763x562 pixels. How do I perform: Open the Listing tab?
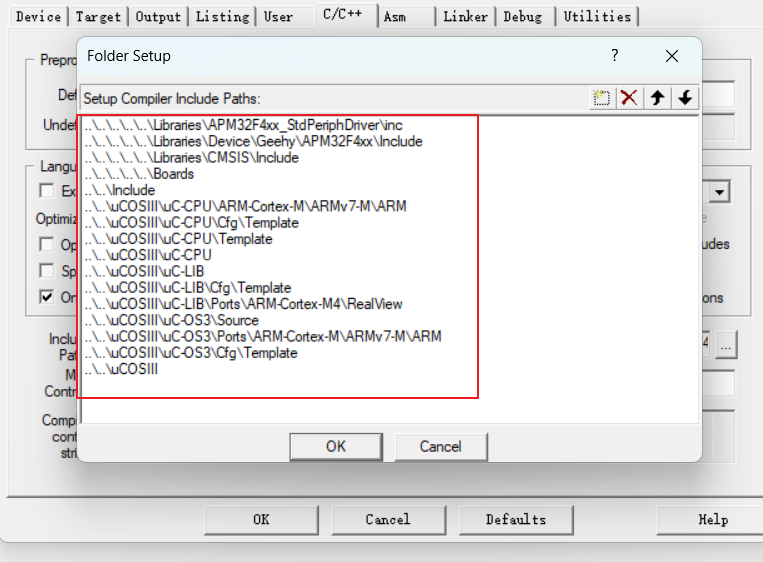[222, 17]
